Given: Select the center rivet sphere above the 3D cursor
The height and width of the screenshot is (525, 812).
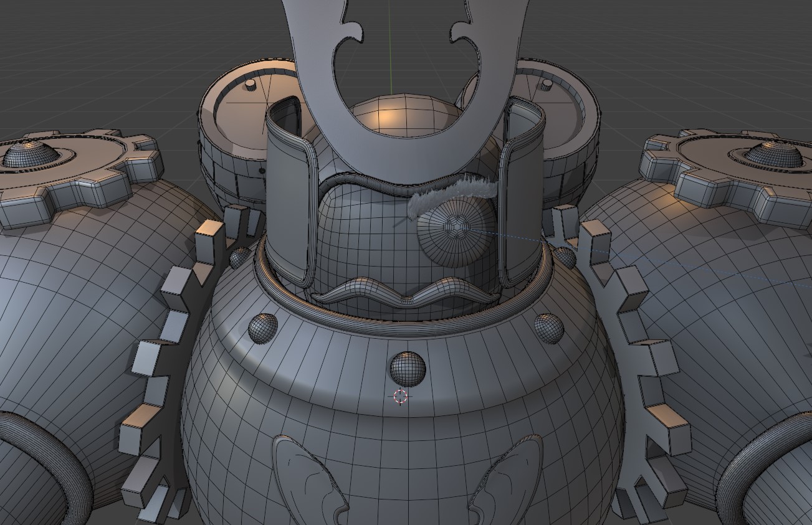Looking at the screenshot, I should click(408, 369).
